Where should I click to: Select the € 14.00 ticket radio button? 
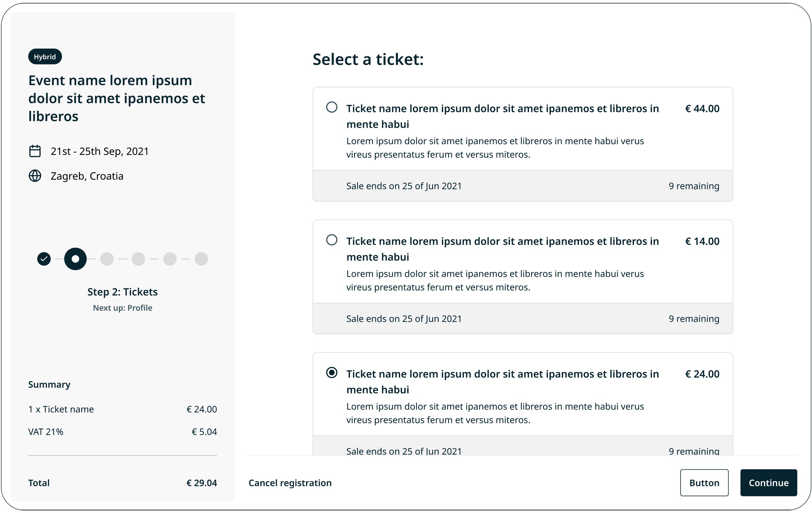click(x=332, y=240)
